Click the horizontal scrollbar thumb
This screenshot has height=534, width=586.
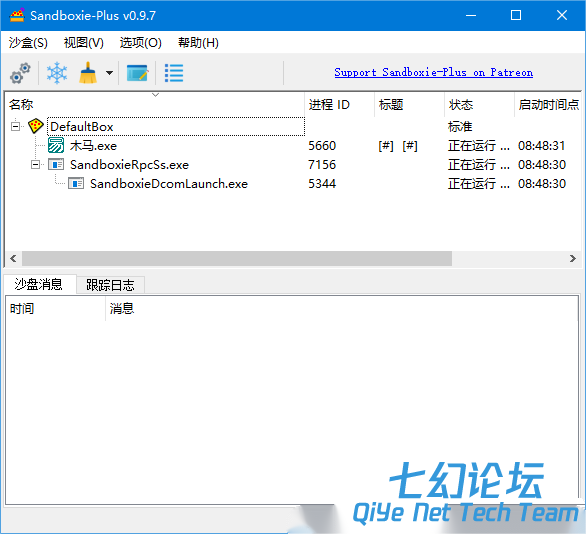click(x=237, y=258)
